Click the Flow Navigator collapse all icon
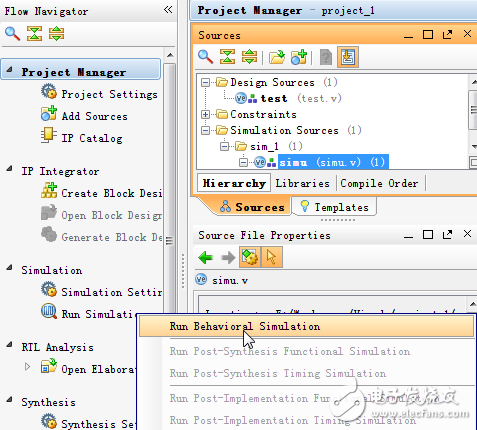Image resolution: width=477 pixels, height=430 pixels. (x=34, y=34)
